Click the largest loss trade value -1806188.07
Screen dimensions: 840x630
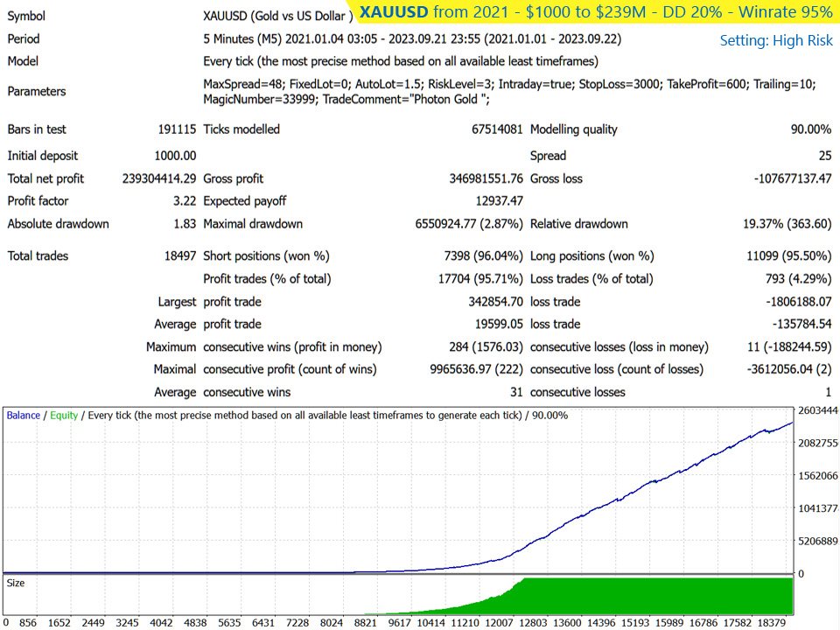pos(799,302)
